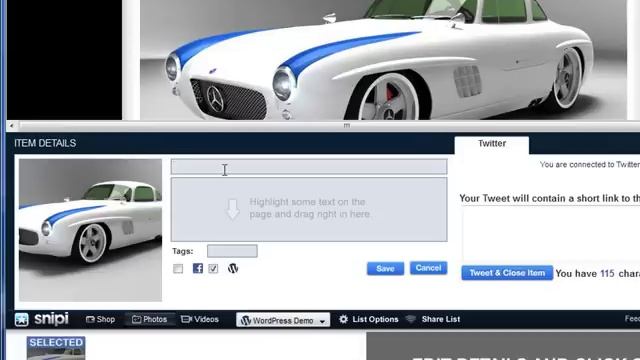The image size is (640, 360).
Task: Click the horizontal scrollbar left arrow
Action: [11, 126]
